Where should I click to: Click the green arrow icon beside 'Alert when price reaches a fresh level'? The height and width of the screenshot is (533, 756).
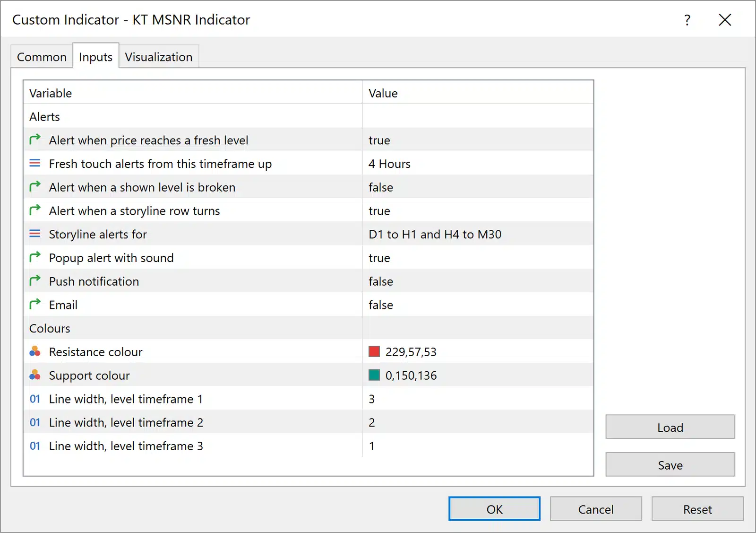[35, 140]
